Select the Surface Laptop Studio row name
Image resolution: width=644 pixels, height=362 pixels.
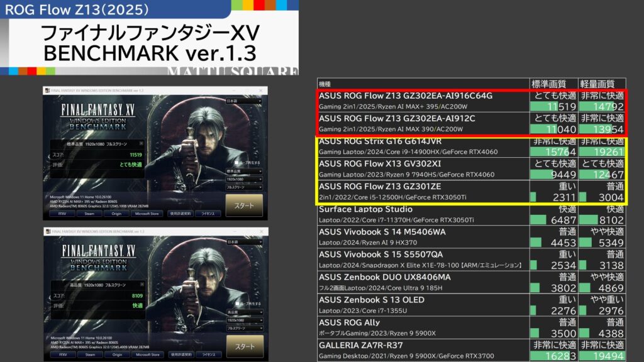[365, 209]
